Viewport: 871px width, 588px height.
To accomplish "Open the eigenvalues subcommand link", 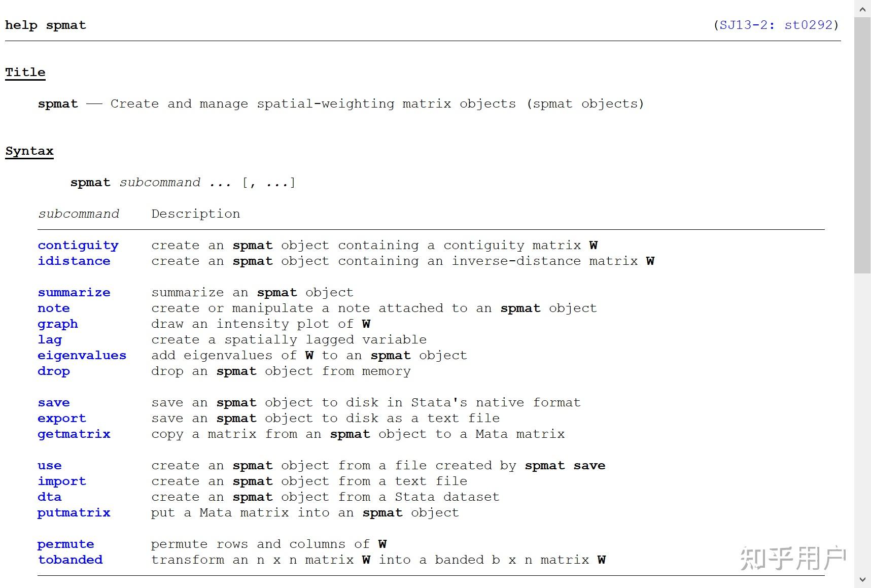I will (82, 356).
